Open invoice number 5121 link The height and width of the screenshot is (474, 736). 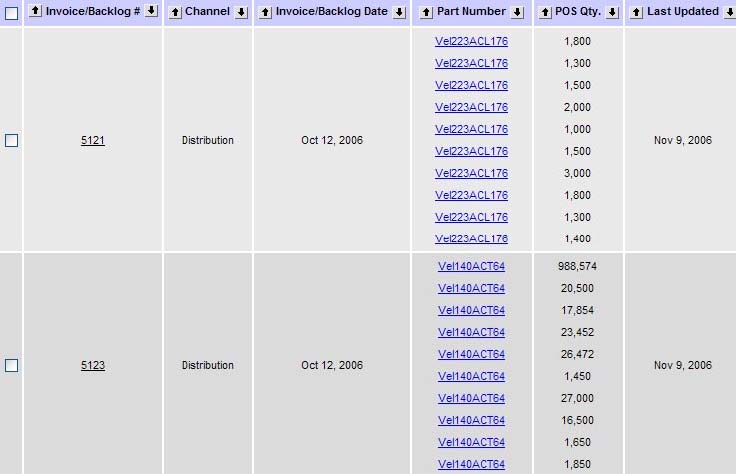(x=93, y=141)
